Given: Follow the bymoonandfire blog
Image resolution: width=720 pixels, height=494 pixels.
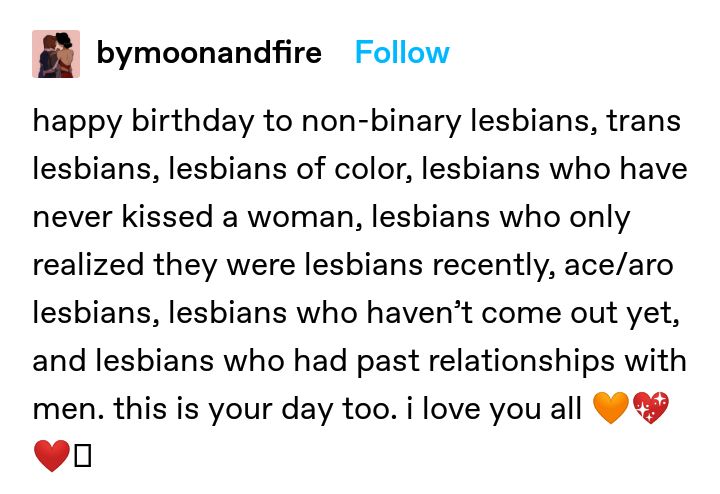Looking at the screenshot, I should click(x=402, y=52).
